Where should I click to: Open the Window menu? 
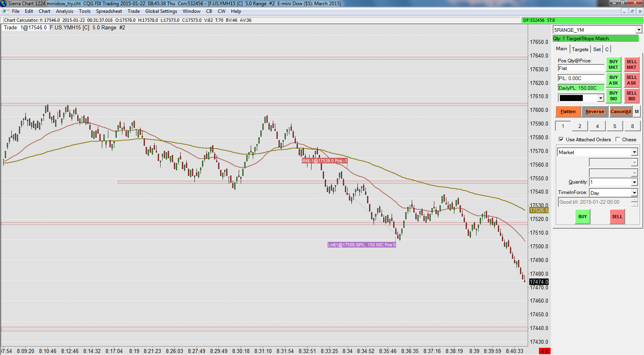[192, 11]
